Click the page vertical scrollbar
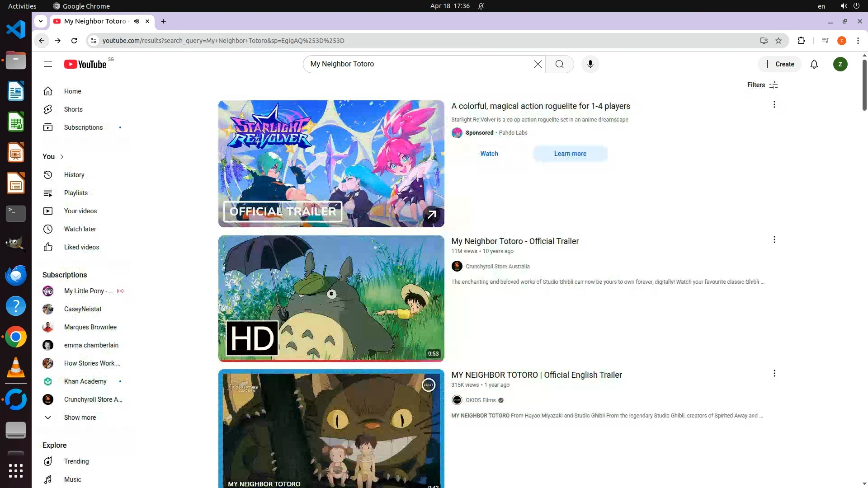This screenshot has height=488, width=868. (x=864, y=85)
